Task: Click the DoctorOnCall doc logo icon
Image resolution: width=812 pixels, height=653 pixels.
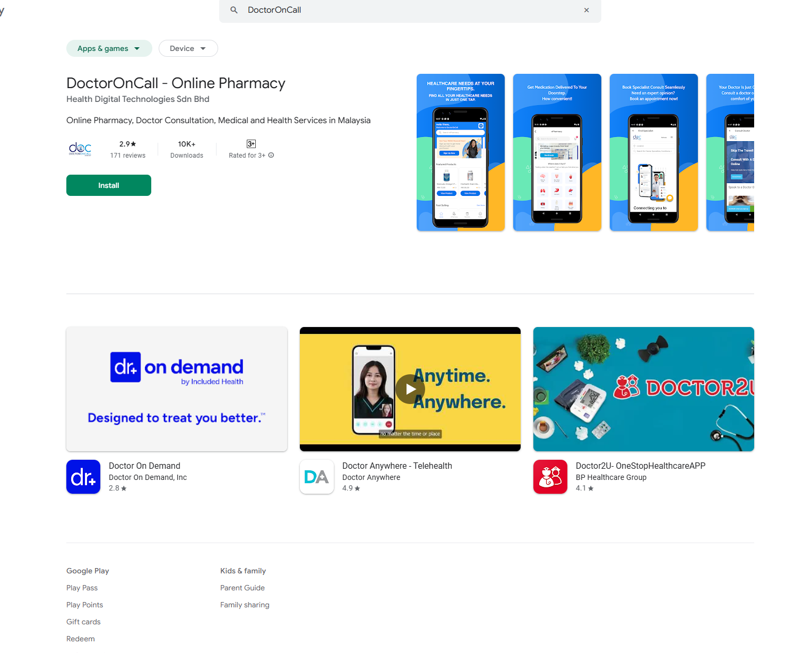Action: click(x=80, y=149)
